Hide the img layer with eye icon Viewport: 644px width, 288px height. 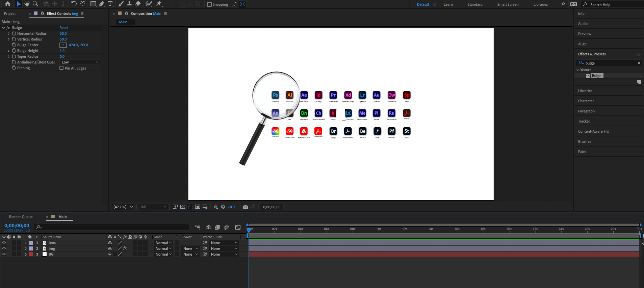(x=4, y=248)
